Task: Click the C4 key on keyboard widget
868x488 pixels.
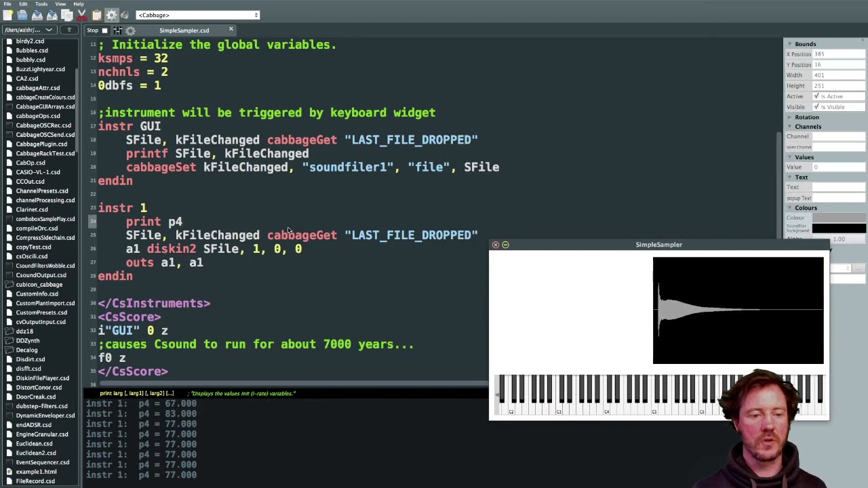Action: 606,407
